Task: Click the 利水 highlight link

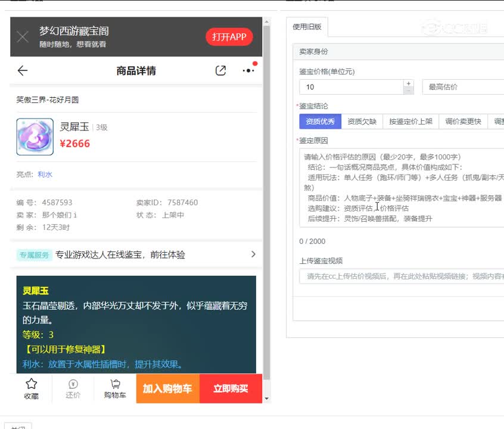Action: pyautogui.click(x=45, y=175)
